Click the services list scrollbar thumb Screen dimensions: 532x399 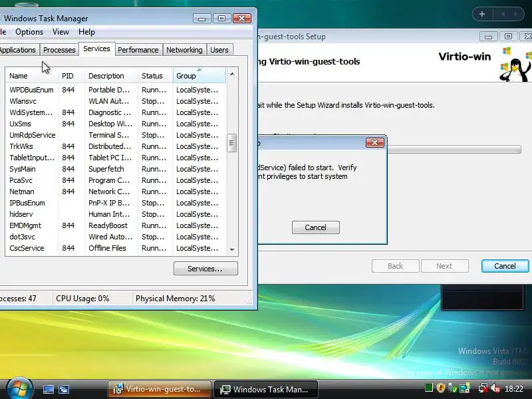click(231, 143)
